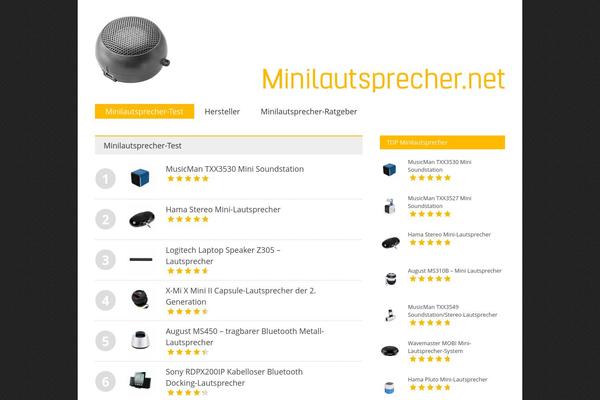Open Sony RDPX200IP Docking-Lautsprecher link
The width and height of the screenshot is (600, 400).
pos(234,377)
